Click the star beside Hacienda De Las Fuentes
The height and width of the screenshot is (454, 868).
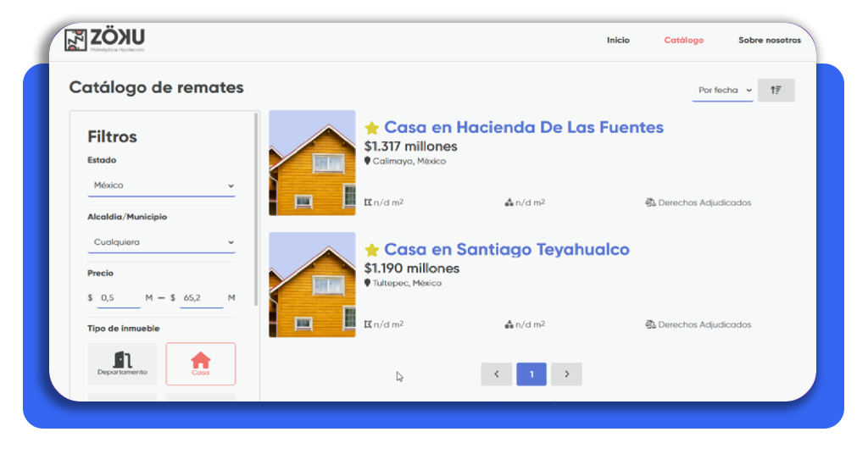[371, 128]
